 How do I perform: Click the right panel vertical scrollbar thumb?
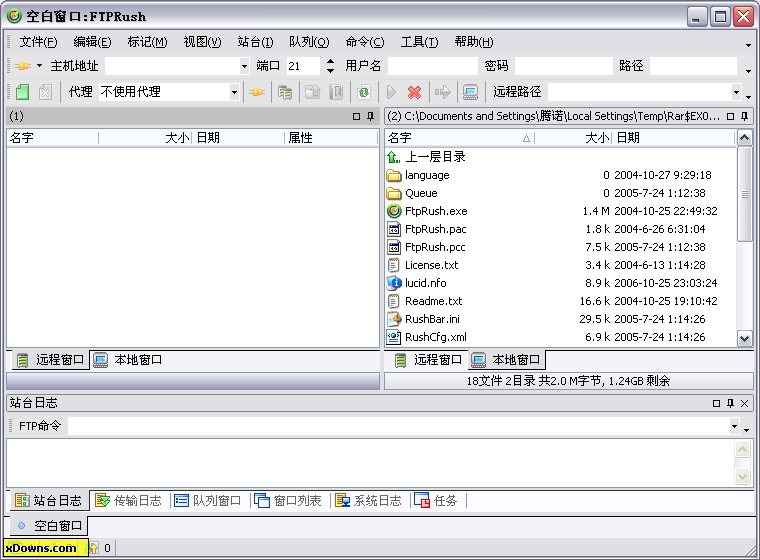(744, 194)
